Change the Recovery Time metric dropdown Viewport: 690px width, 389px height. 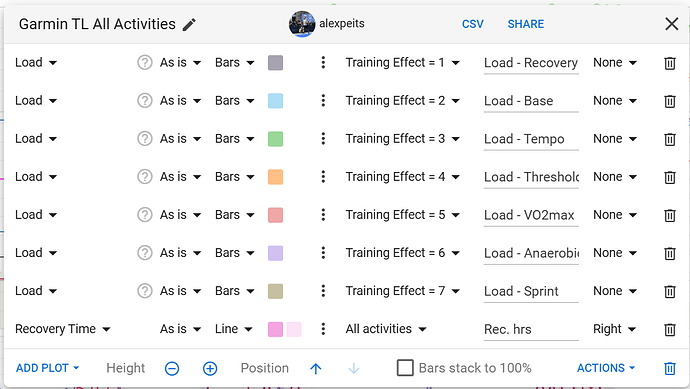tap(62, 329)
